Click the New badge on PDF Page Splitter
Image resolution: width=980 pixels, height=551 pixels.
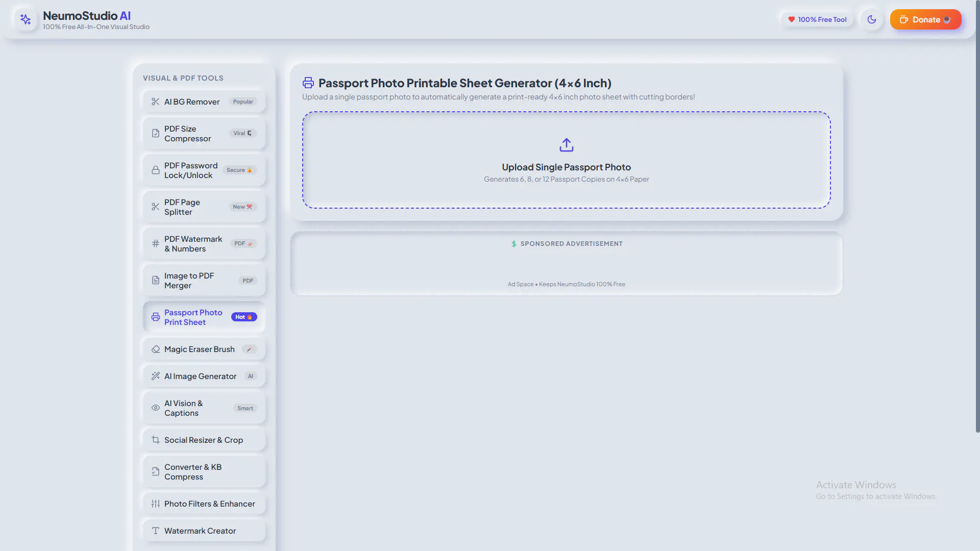point(242,207)
